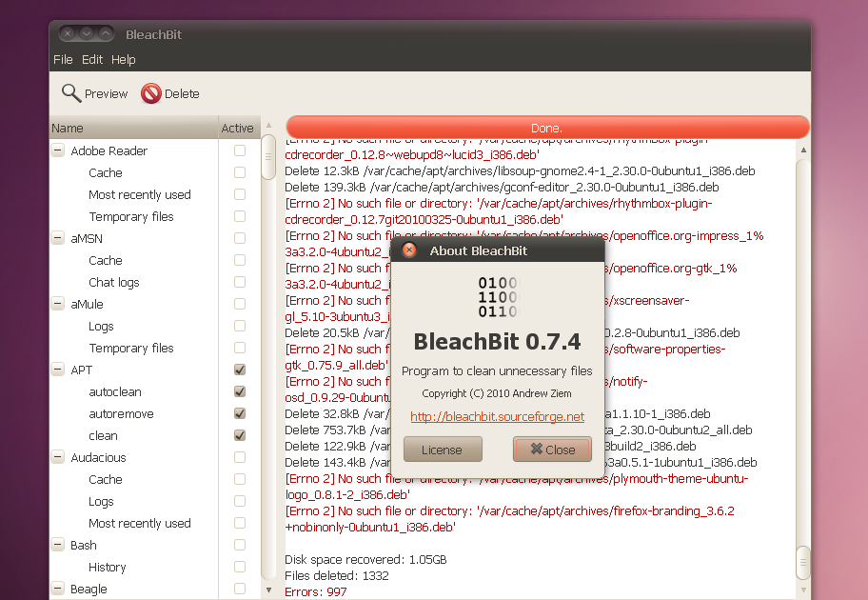Enable the aMule Logs checkbox

240,326
